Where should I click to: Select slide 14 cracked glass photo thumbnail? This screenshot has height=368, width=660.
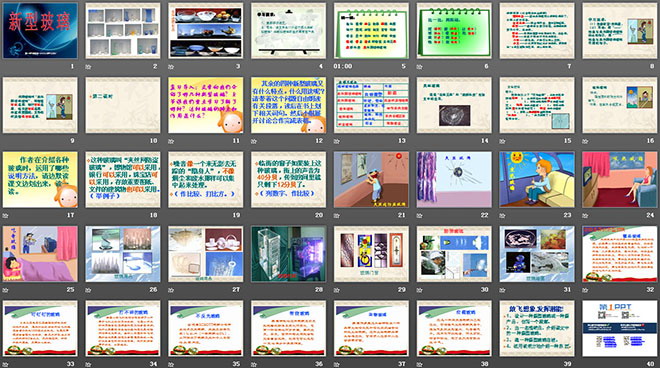point(454,105)
